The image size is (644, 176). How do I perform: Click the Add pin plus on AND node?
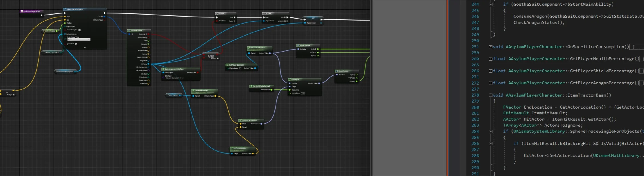pyautogui.click(x=218, y=58)
